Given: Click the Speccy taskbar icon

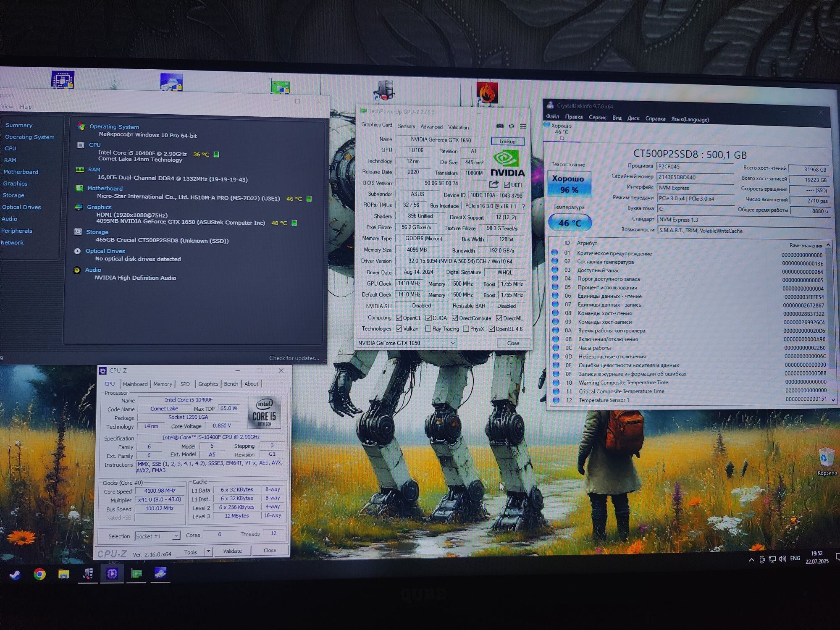Looking at the screenshot, I should (88, 574).
